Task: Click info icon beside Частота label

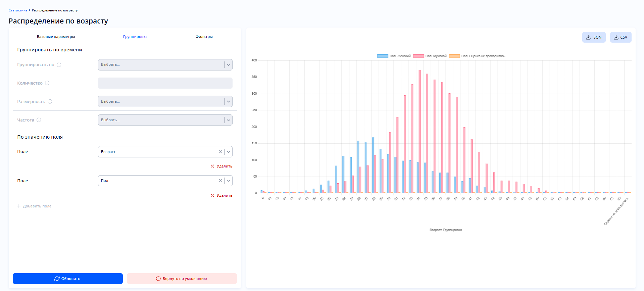Action: pyautogui.click(x=39, y=120)
